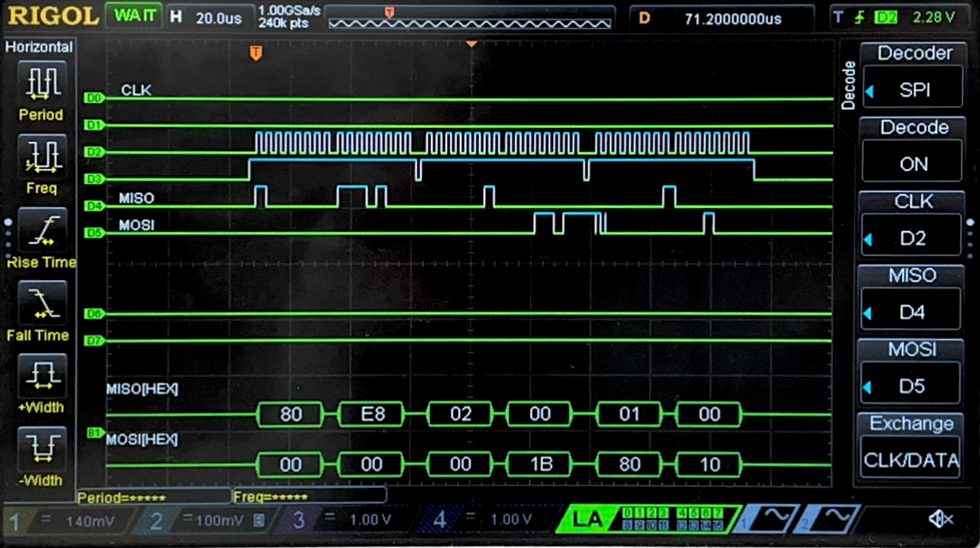Change the MISO source D4
The height and width of the screenshot is (548, 980).
click(912, 312)
